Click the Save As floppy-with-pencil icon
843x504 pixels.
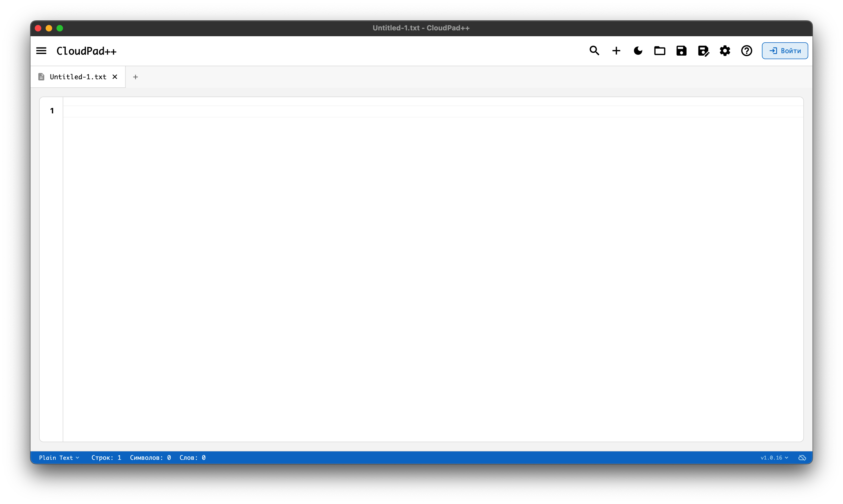coord(703,51)
